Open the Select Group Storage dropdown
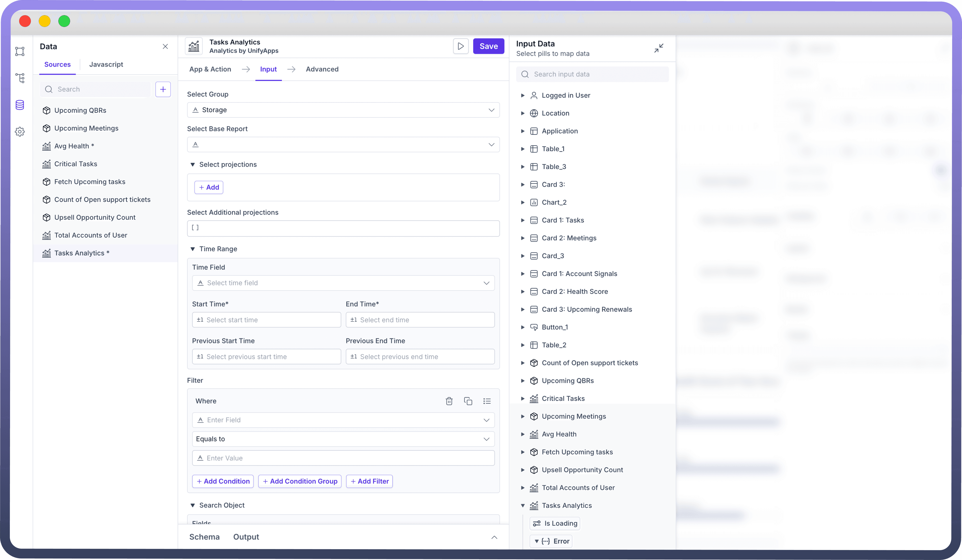The image size is (962, 560). (x=343, y=110)
